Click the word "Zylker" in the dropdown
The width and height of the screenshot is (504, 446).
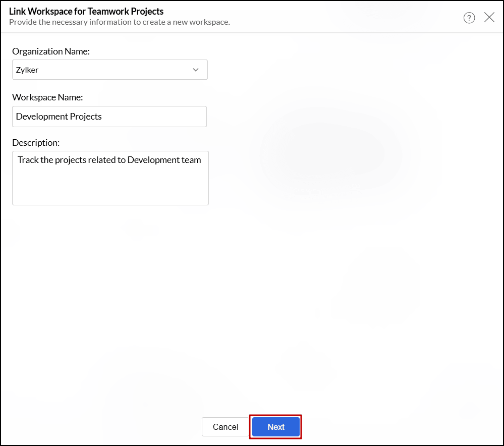tap(27, 70)
